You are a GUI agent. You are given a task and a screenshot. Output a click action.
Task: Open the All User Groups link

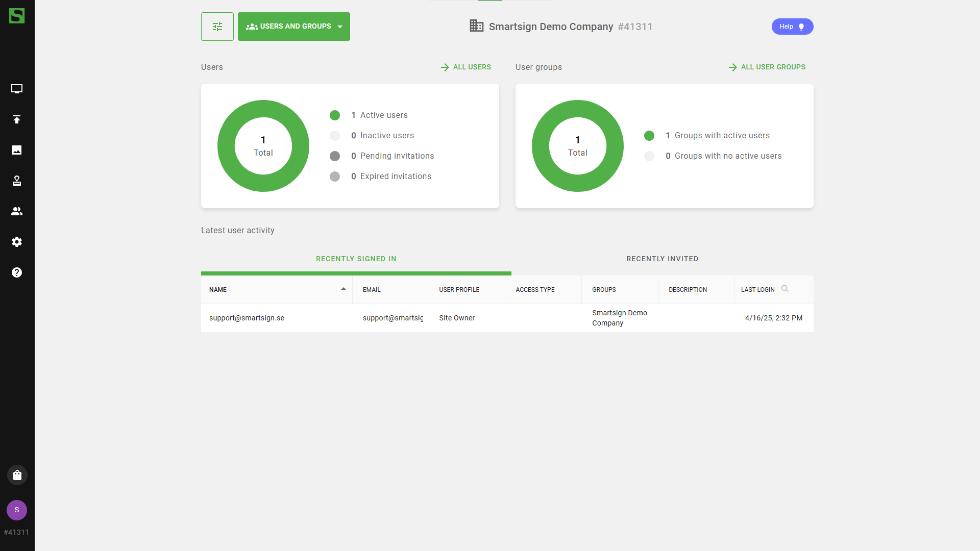click(x=767, y=67)
